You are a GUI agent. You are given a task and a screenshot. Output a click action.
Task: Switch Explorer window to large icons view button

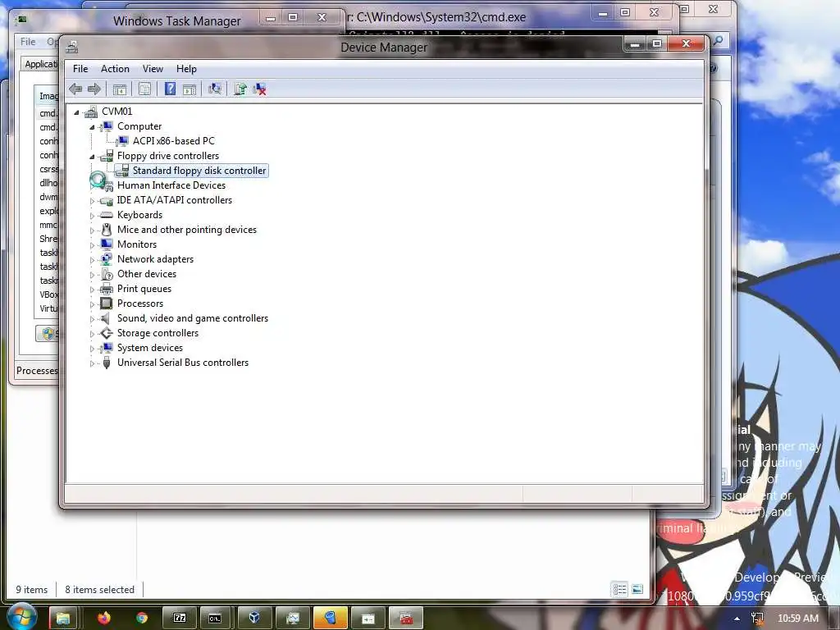click(637, 589)
